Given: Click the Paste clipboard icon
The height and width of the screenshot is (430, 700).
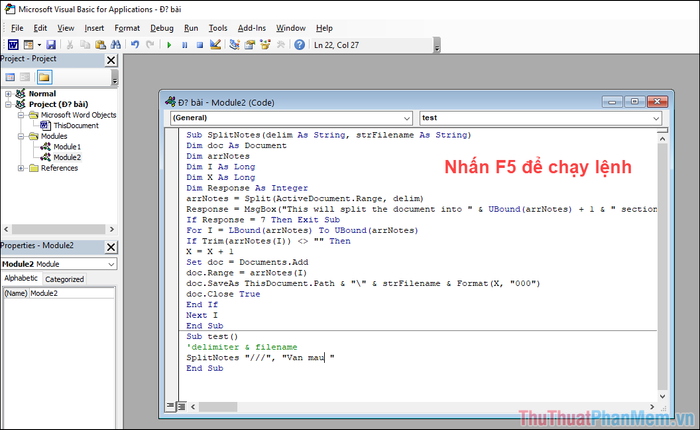Looking at the screenshot, I should (100, 45).
